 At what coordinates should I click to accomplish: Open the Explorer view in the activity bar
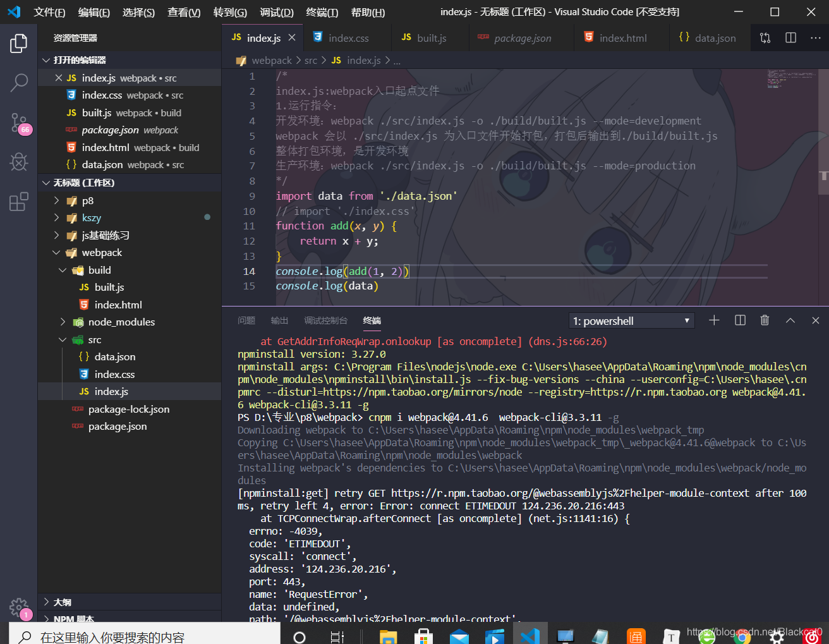(x=19, y=43)
